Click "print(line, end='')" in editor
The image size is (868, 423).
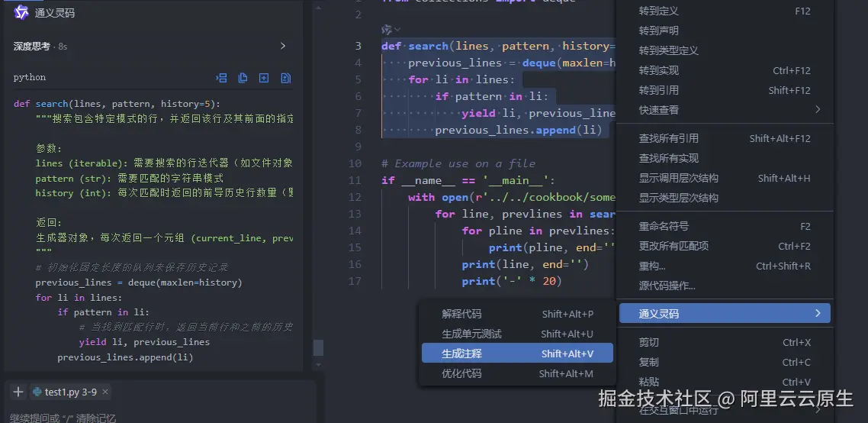[x=525, y=264]
